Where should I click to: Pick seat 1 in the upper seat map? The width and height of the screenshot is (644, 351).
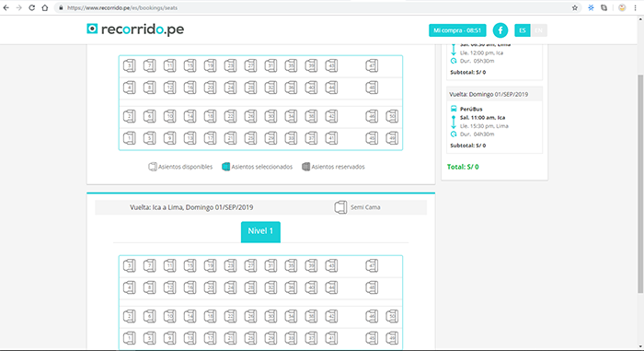click(x=130, y=138)
